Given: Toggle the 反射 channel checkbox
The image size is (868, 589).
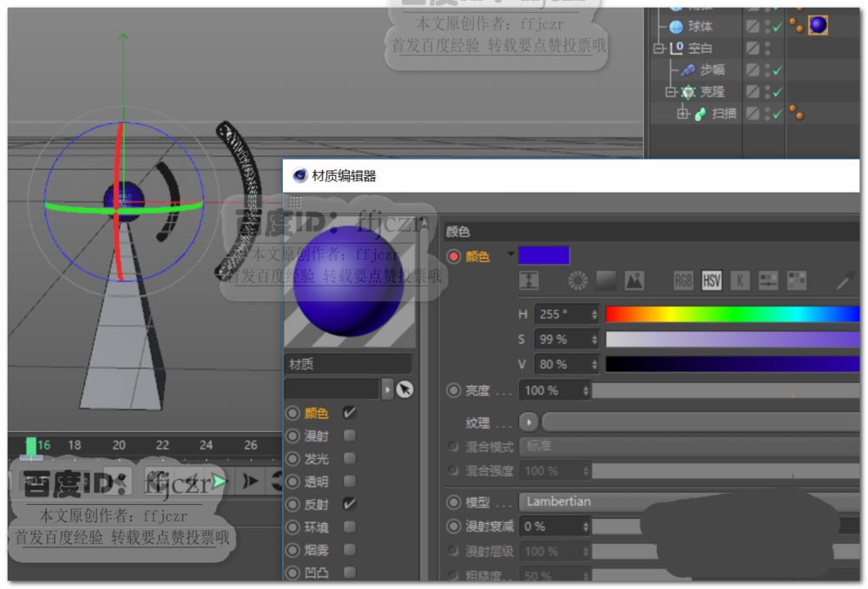Looking at the screenshot, I should pos(349,504).
